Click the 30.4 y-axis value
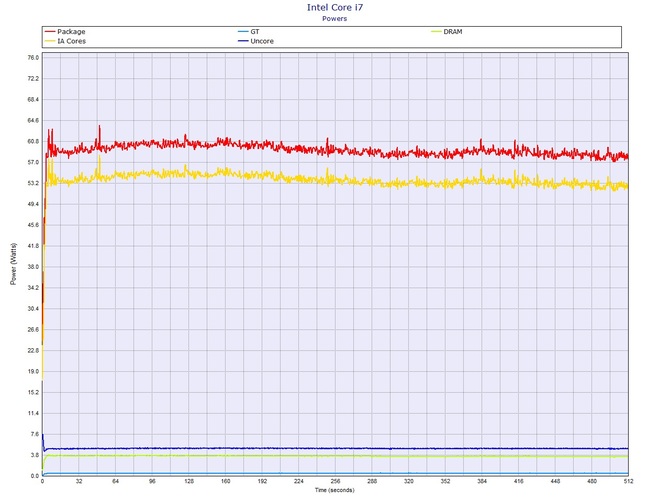The image size is (670, 502). point(33,308)
